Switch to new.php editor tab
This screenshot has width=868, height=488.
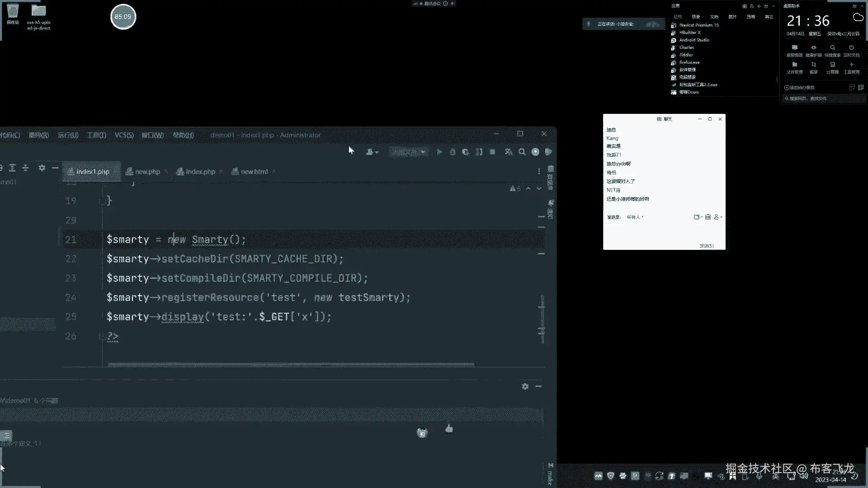147,172
